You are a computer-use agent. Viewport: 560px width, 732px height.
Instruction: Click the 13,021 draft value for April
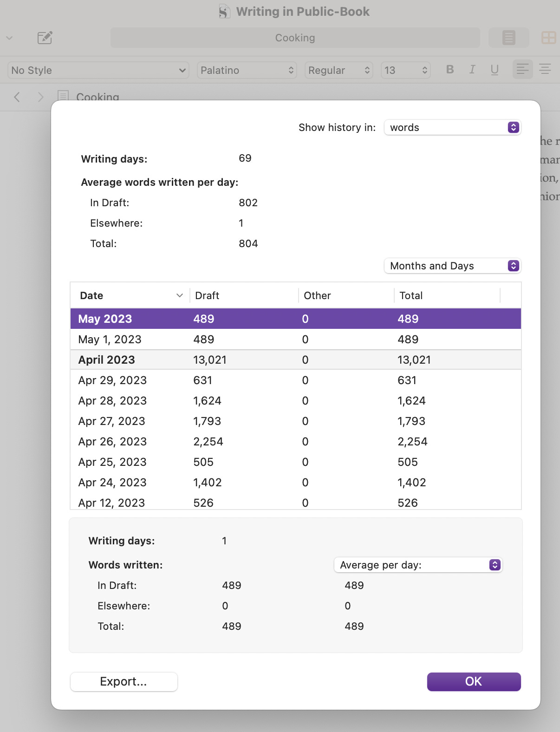210,360
